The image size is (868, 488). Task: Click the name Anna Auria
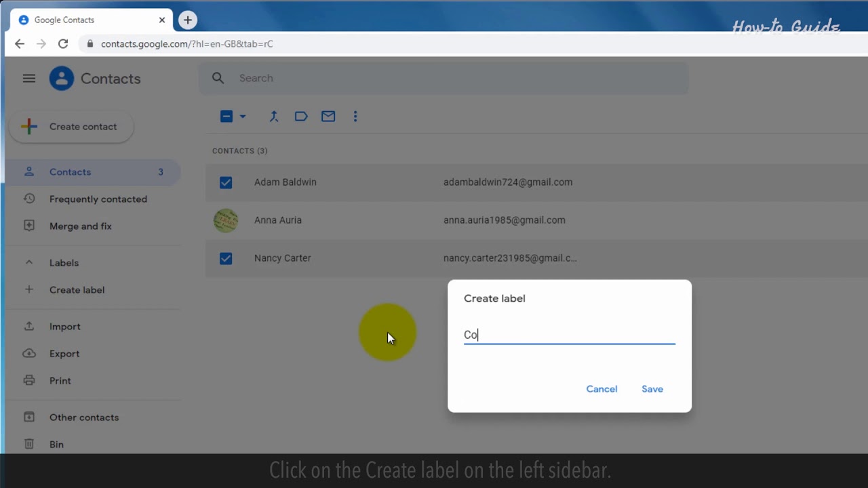278,220
